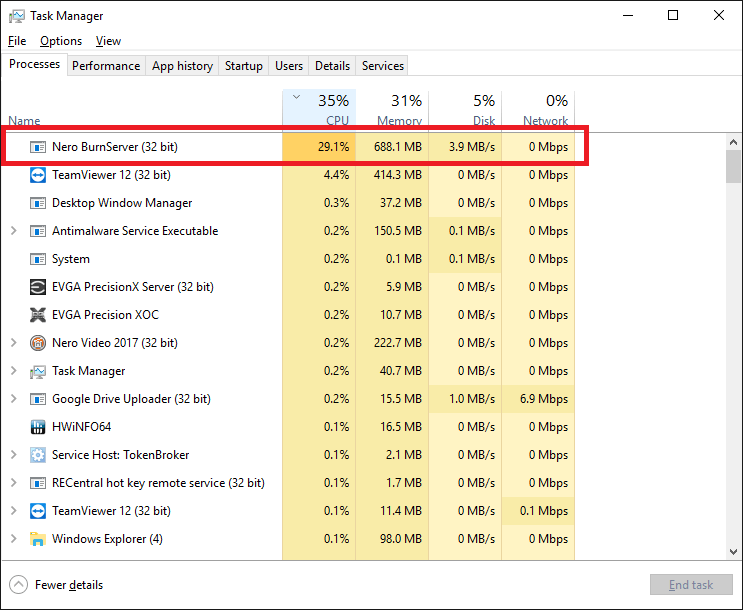The image size is (743, 610).
Task: Select the Nero BurnServer (32 bit) name text
Action: point(115,147)
